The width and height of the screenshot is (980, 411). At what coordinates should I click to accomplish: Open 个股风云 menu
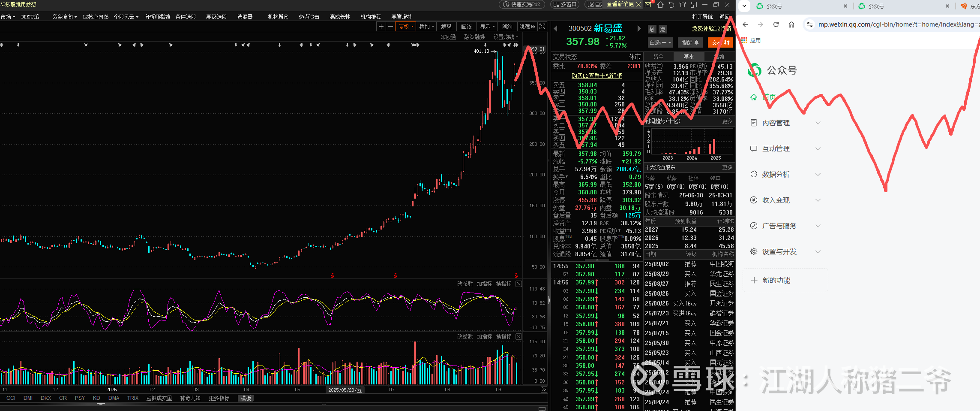(126, 17)
